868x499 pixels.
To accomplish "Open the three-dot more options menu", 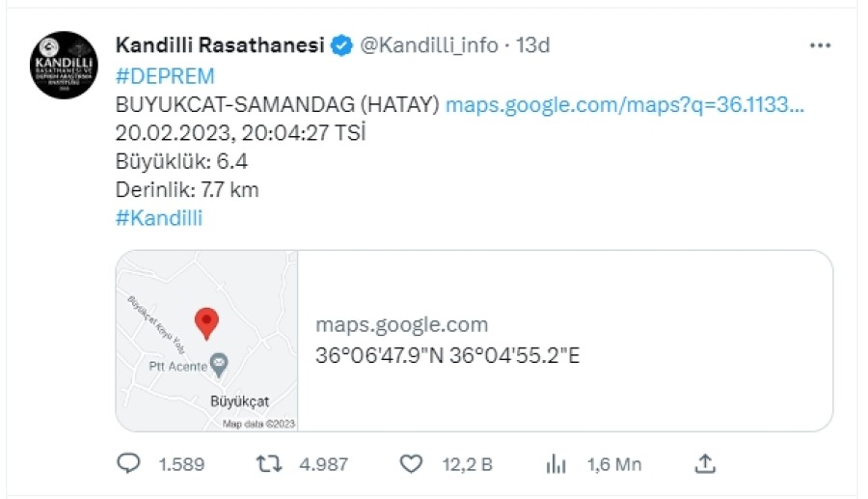I will pyautogui.click(x=820, y=45).
